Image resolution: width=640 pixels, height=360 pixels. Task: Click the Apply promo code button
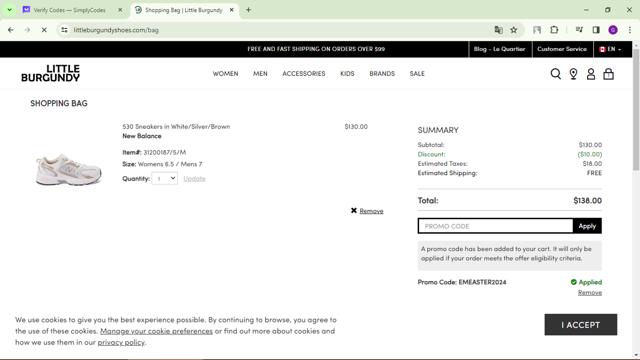(x=587, y=226)
